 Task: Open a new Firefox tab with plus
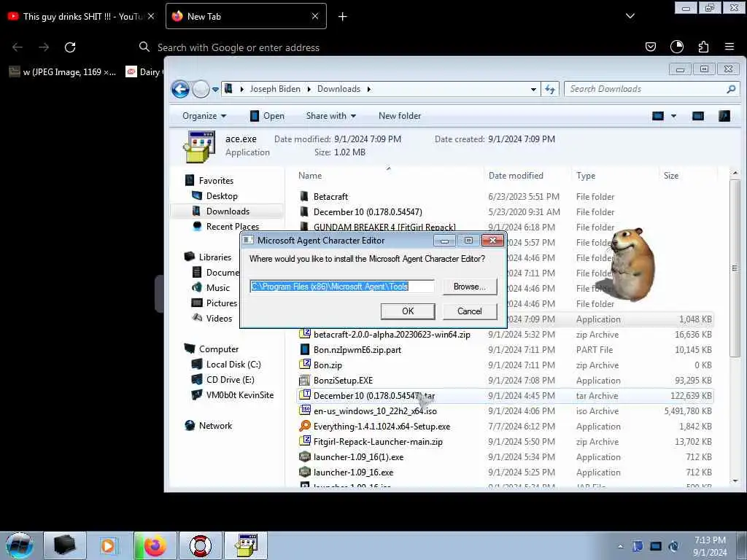343,17
